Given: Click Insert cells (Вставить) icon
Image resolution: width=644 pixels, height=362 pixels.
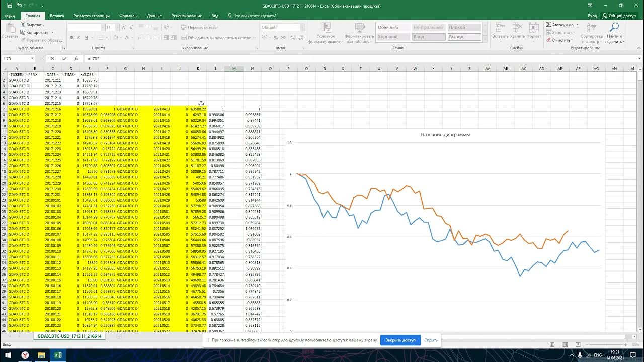Looking at the screenshot, I should pyautogui.click(x=500, y=28).
